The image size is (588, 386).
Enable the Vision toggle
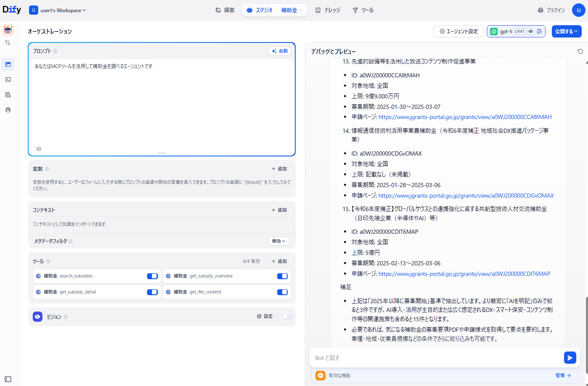coord(287,317)
